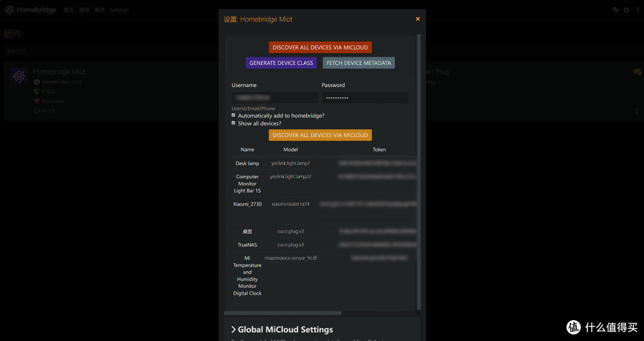Click the dialog horizontal scrollbar
Screen dimensions: 644x341
pyautogui.click(x=283, y=313)
